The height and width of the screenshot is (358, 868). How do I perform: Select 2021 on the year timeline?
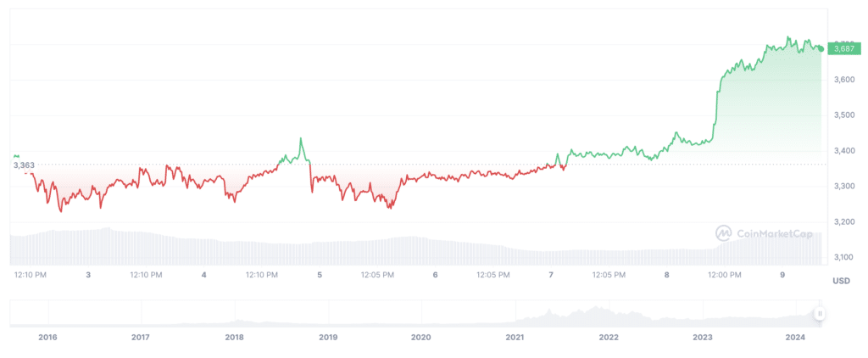pyautogui.click(x=515, y=337)
